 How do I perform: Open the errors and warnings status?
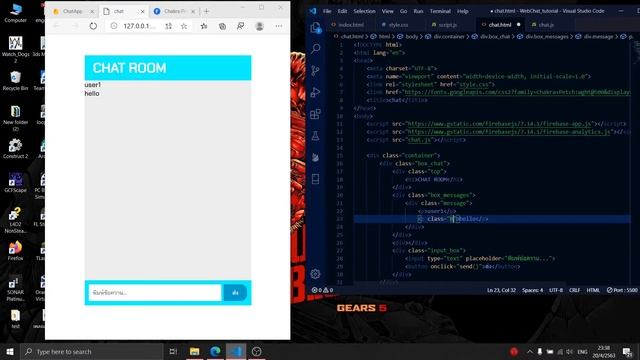(322, 290)
